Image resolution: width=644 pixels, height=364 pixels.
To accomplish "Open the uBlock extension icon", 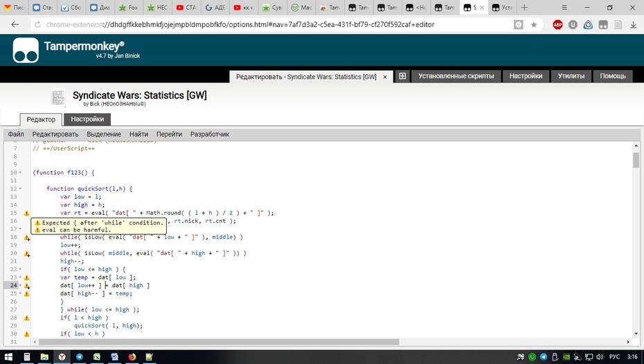I will [573, 25].
